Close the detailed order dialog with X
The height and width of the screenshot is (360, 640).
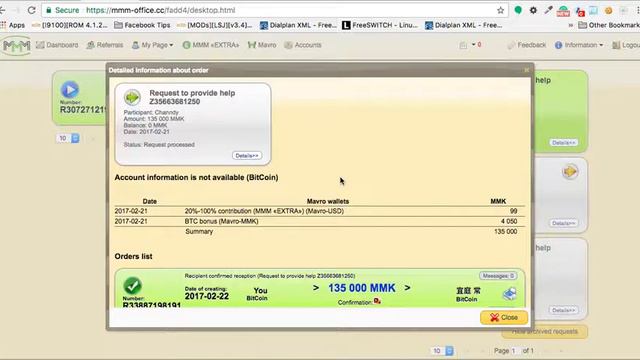point(527,70)
